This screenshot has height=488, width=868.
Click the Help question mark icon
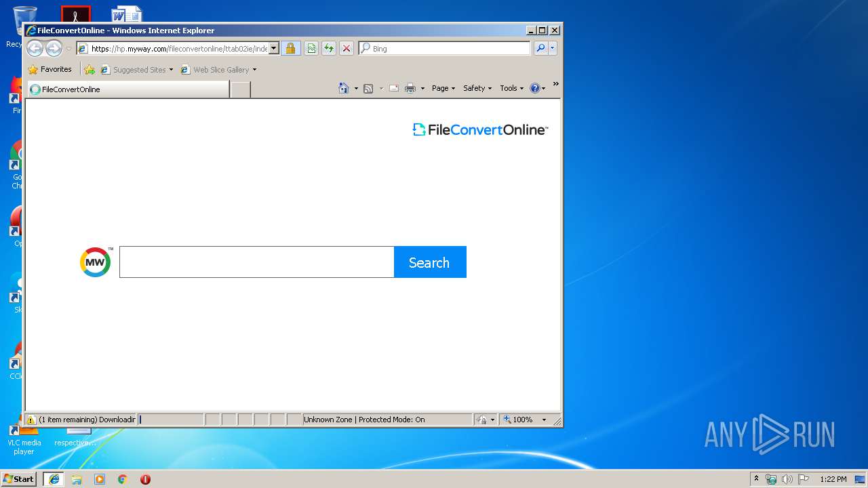(535, 88)
